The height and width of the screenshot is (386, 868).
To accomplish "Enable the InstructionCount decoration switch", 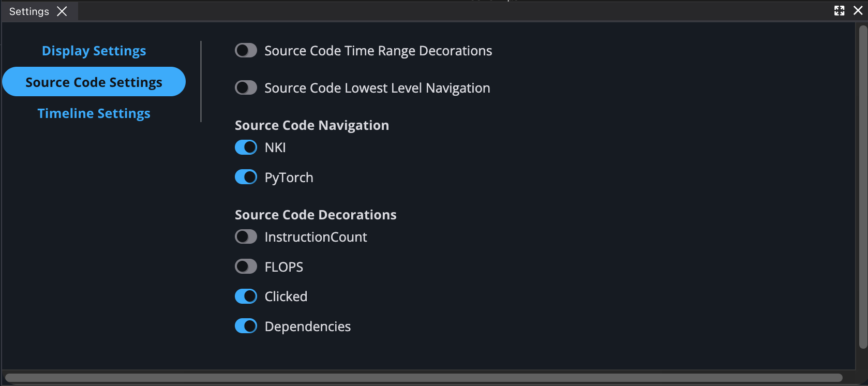I will [246, 237].
